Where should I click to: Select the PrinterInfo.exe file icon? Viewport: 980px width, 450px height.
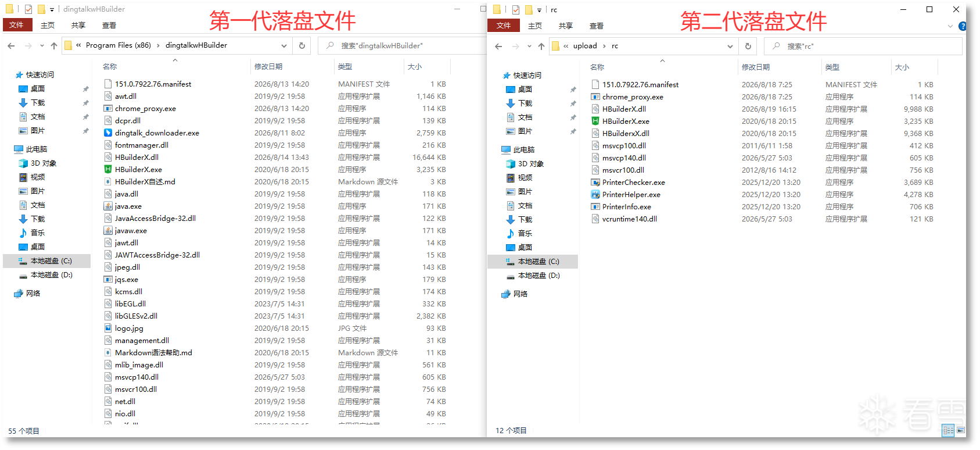(x=595, y=206)
